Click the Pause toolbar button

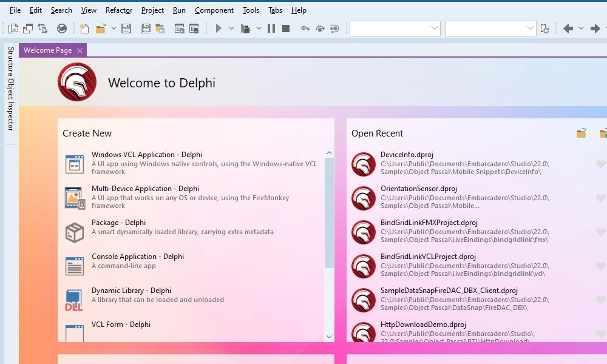(x=271, y=29)
